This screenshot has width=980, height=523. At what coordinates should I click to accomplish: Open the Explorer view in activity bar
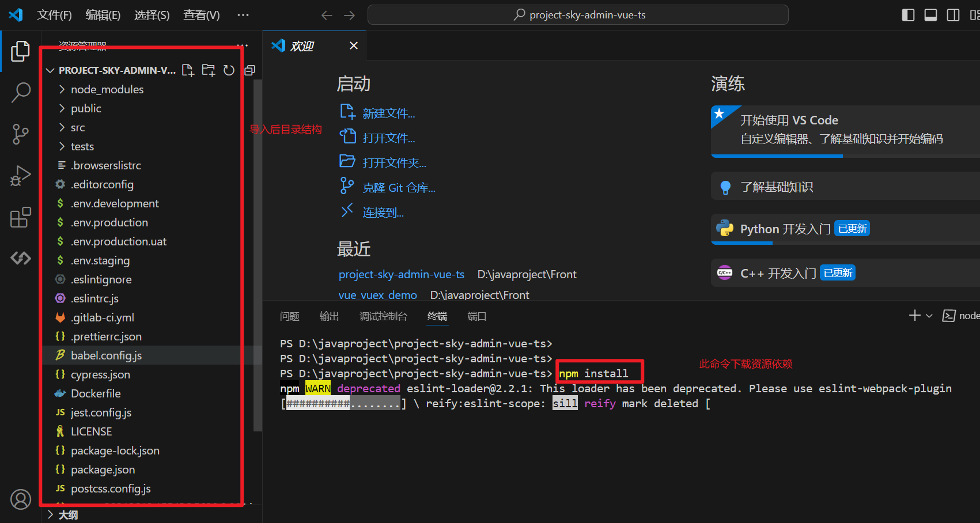(x=20, y=51)
